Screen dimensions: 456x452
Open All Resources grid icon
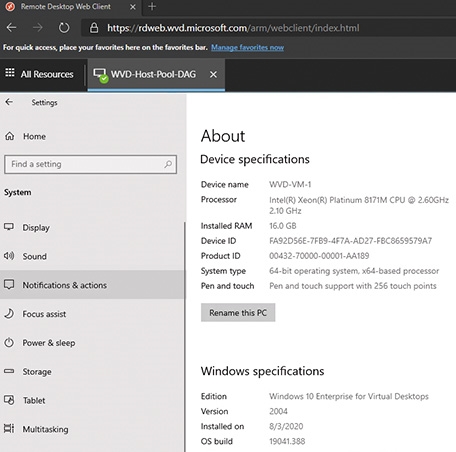click(x=10, y=72)
